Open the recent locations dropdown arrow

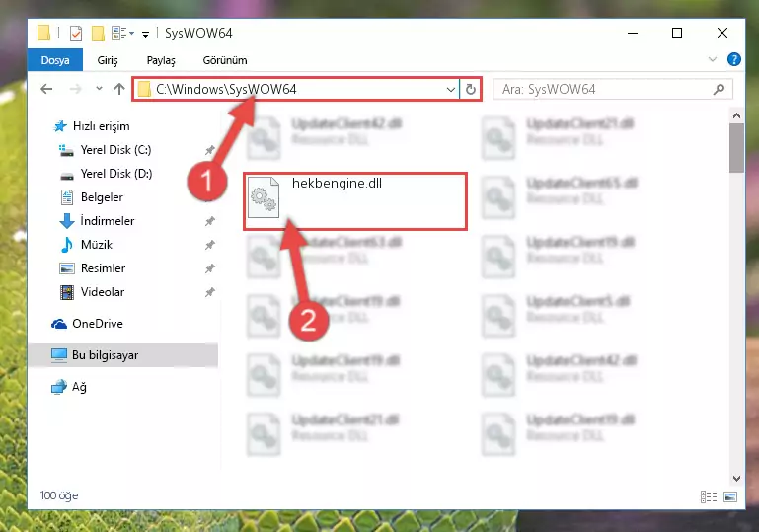pos(99,89)
